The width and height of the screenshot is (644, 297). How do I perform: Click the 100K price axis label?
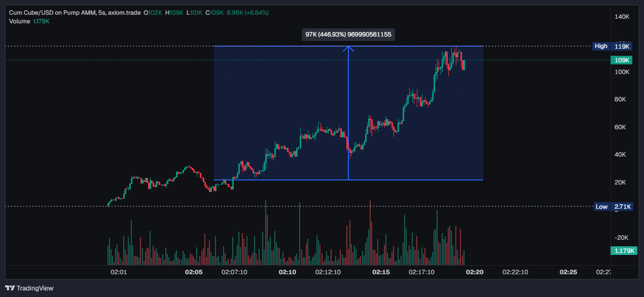(x=622, y=72)
